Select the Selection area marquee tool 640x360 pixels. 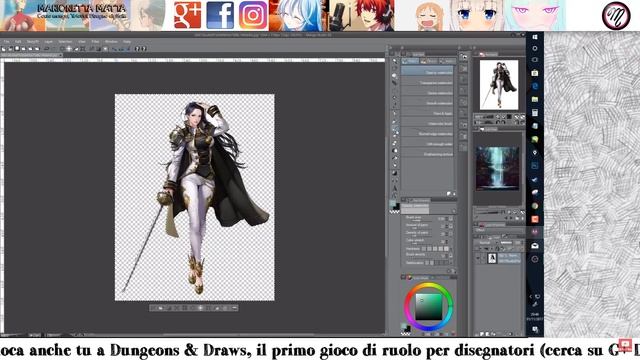click(395, 90)
